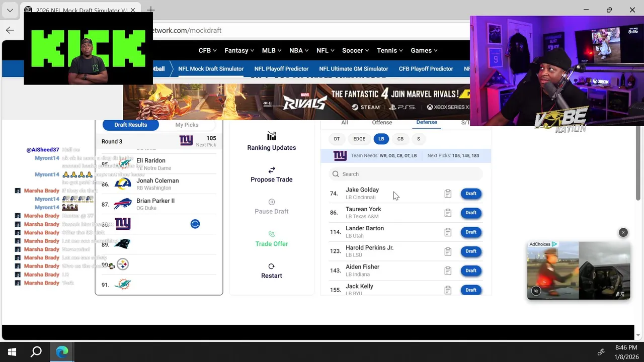Open scouting report icon for Jake Golday
The height and width of the screenshot is (362, 644).
click(448, 194)
